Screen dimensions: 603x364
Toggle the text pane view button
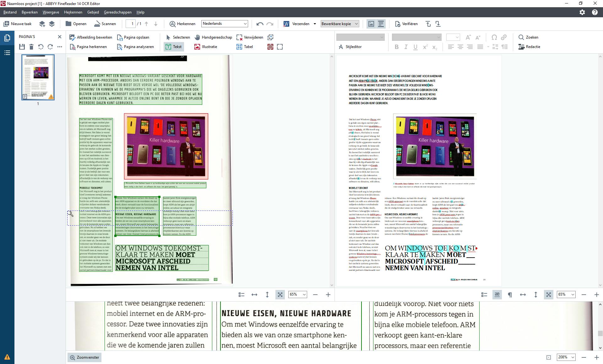(x=381, y=24)
